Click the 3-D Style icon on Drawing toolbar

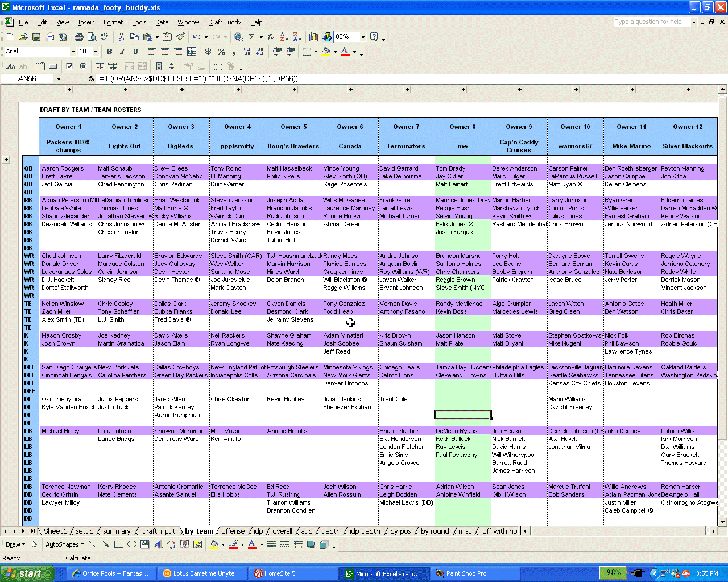click(324, 544)
